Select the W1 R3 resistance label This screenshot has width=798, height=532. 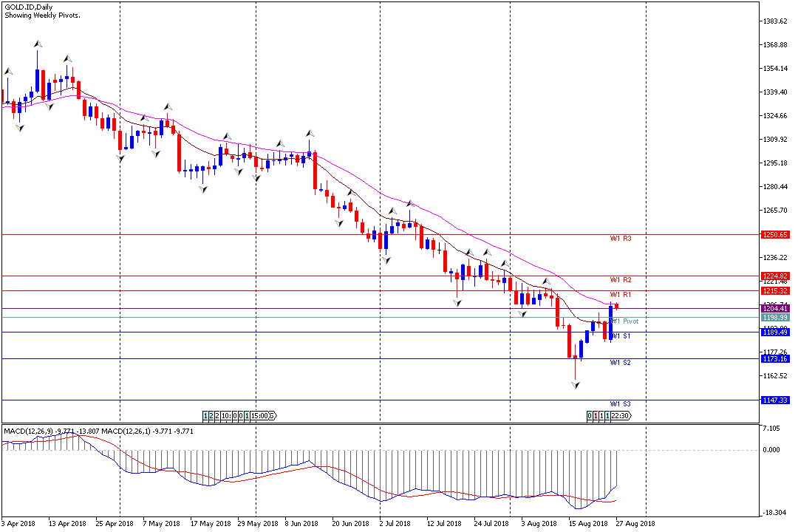621,238
